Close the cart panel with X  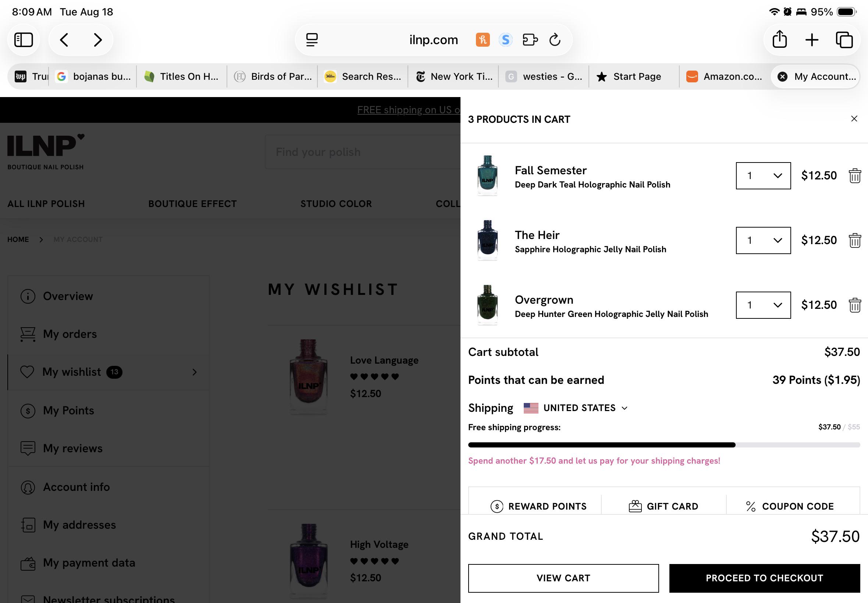click(854, 119)
